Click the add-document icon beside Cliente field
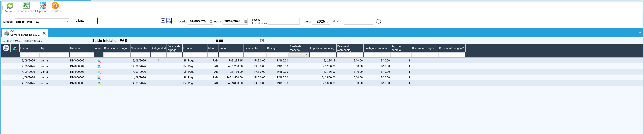 169,21
